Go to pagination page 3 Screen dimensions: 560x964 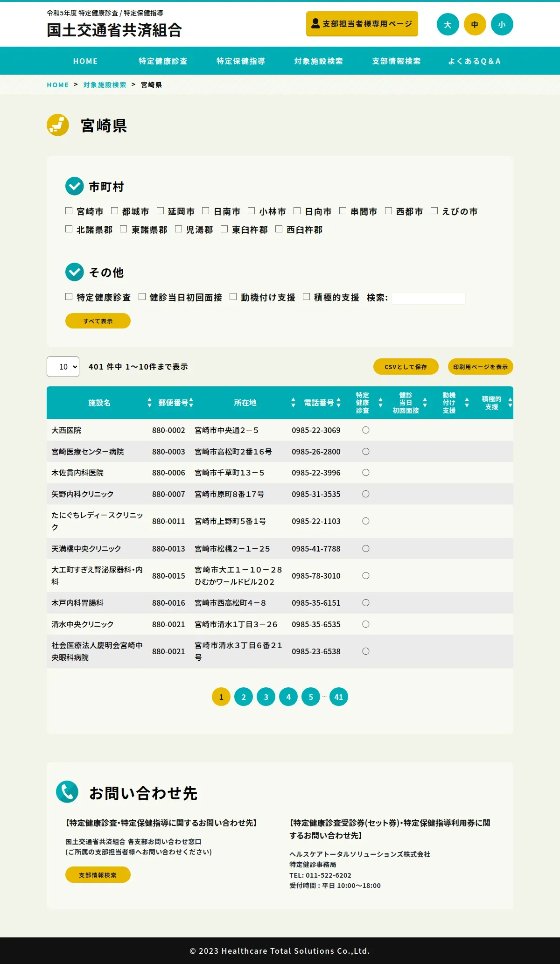(266, 697)
